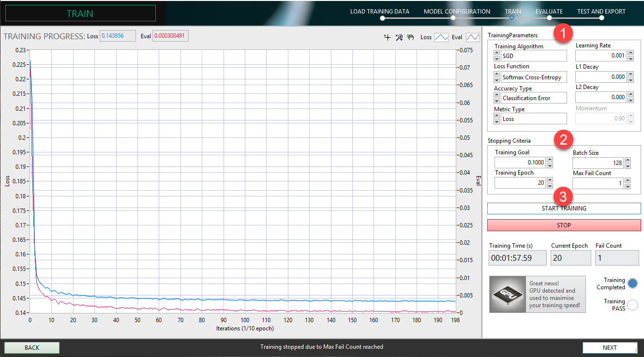644x357 pixels.
Task: Open the Model Configuration step
Action: pyautogui.click(x=453, y=18)
